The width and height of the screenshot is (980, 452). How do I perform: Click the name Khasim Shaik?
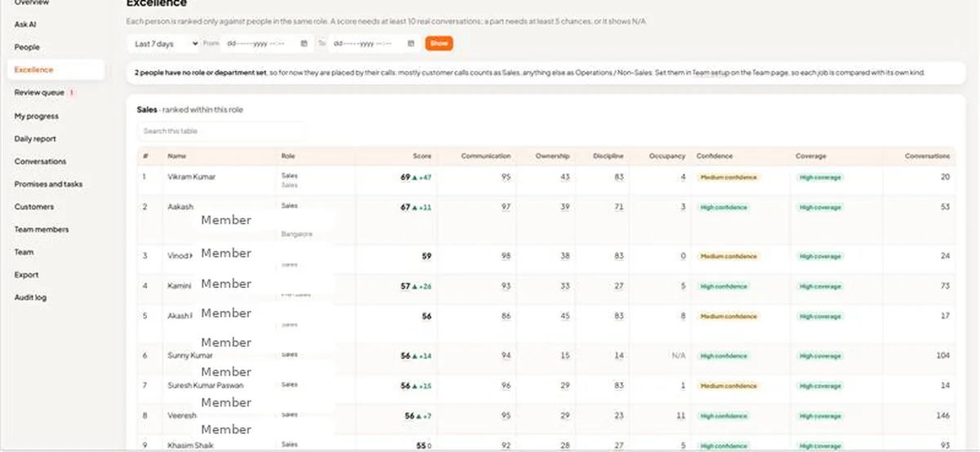coord(189,445)
